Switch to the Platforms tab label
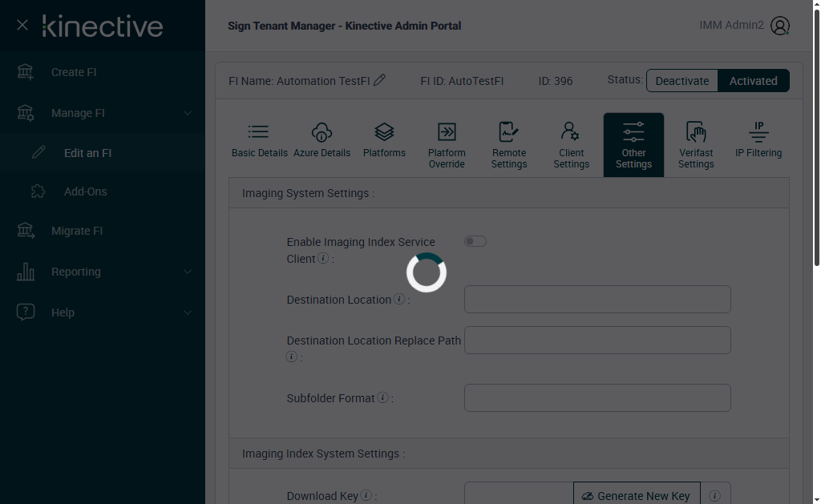The width and height of the screenshot is (821, 504). pyautogui.click(x=384, y=153)
